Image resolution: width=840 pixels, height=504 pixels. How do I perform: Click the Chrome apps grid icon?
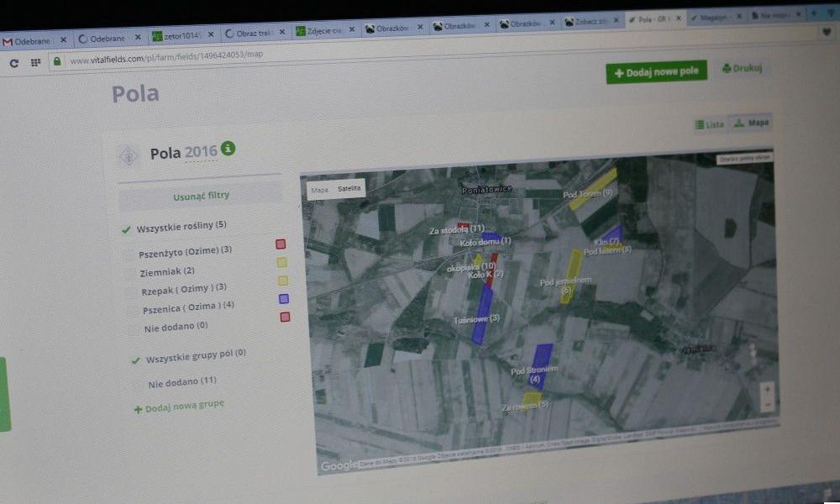tap(33, 61)
